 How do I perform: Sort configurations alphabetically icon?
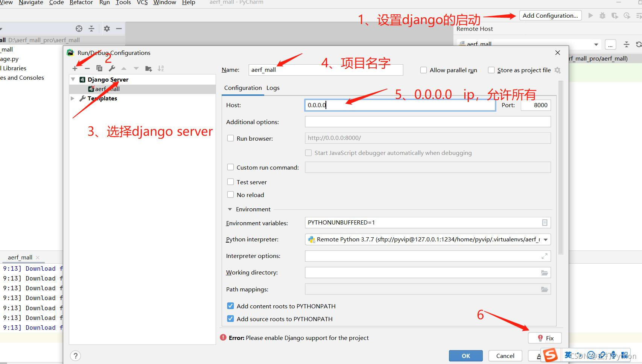click(x=161, y=68)
